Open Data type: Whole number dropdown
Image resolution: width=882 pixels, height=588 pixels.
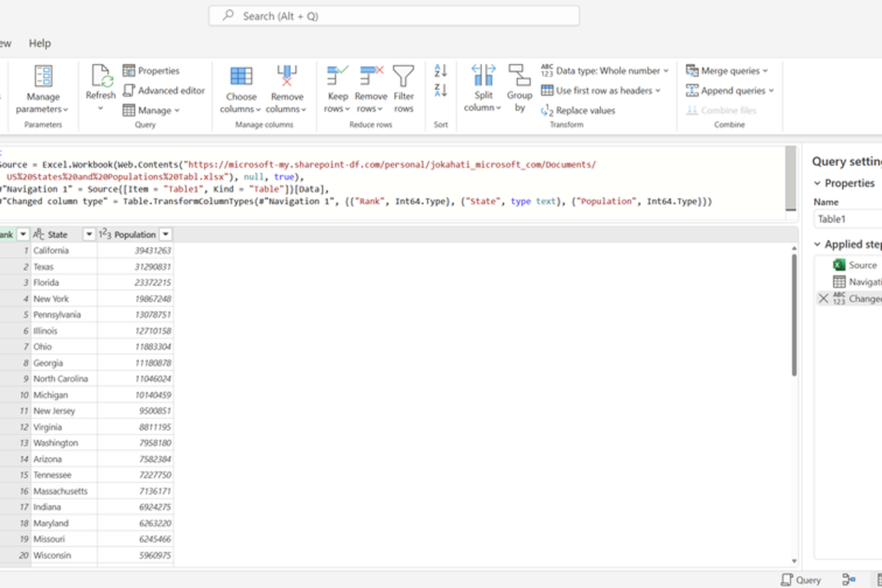tap(605, 71)
